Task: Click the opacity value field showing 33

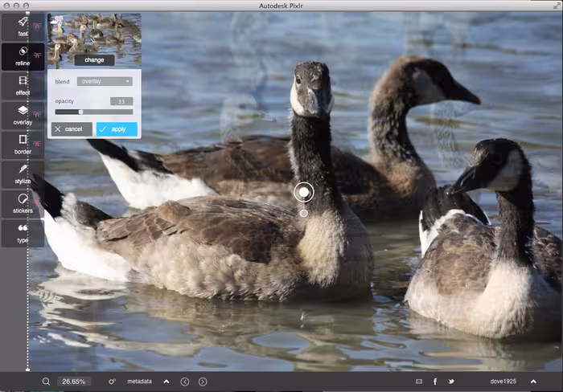Action: pyautogui.click(x=121, y=101)
